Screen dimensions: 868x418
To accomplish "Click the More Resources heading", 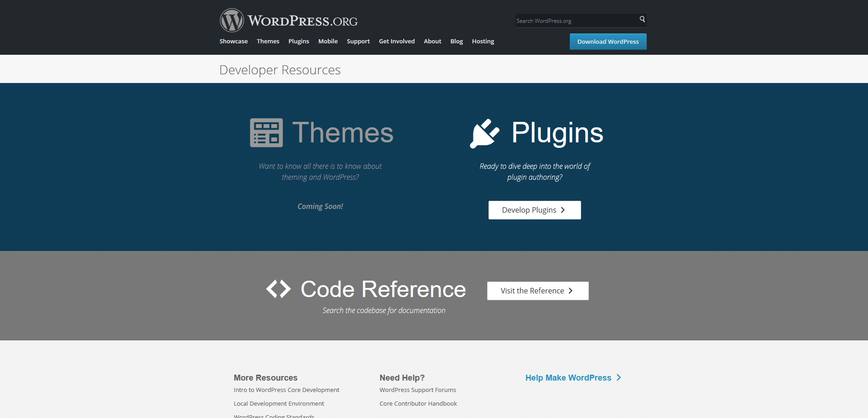I will click(x=265, y=378).
